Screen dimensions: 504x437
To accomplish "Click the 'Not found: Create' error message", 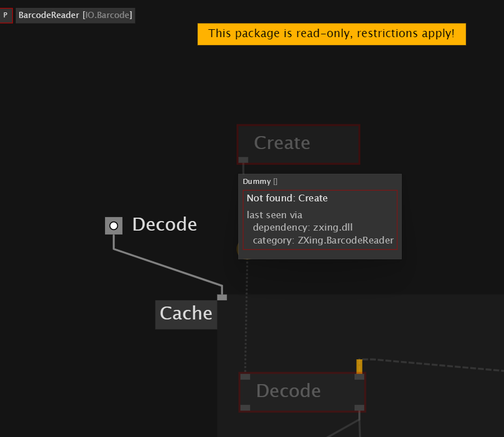I will click(287, 198).
